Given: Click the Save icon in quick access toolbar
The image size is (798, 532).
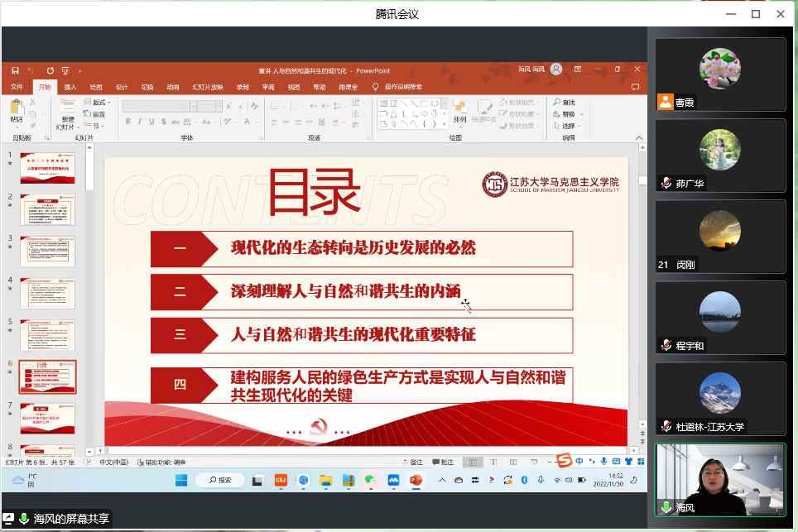Looking at the screenshot, I should pyautogui.click(x=15, y=71).
